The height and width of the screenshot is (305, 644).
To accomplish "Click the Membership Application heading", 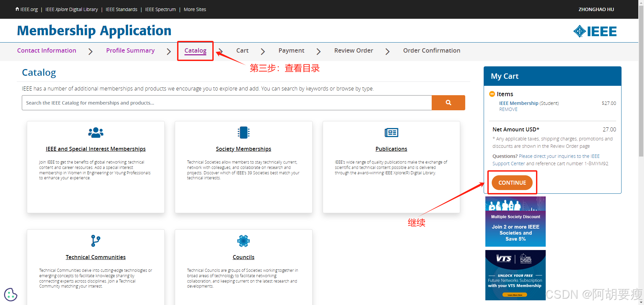I will click(x=94, y=30).
